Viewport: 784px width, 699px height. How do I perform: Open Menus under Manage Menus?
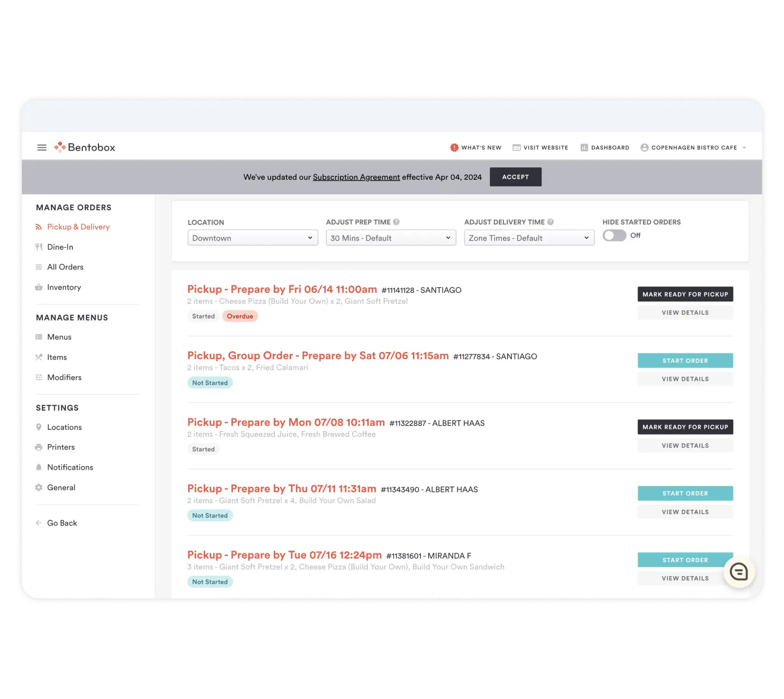pos(59,337)
